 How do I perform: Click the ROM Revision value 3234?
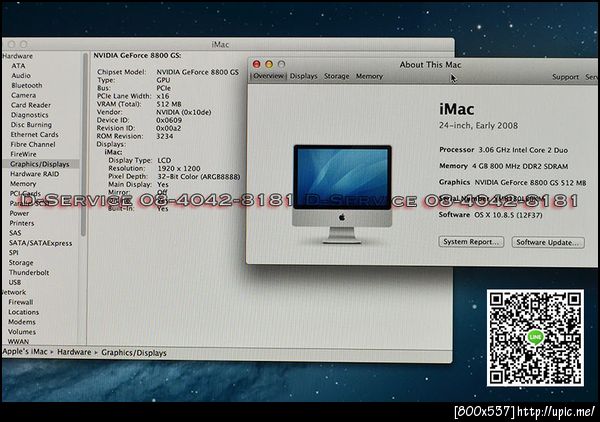click(165, 136)
